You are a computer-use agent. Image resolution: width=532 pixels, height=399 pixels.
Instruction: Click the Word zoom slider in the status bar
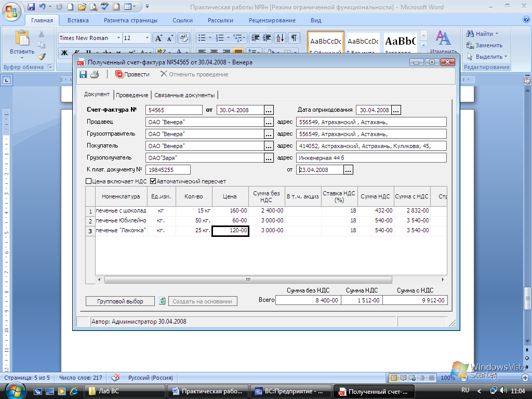click(x=494, y=377)
